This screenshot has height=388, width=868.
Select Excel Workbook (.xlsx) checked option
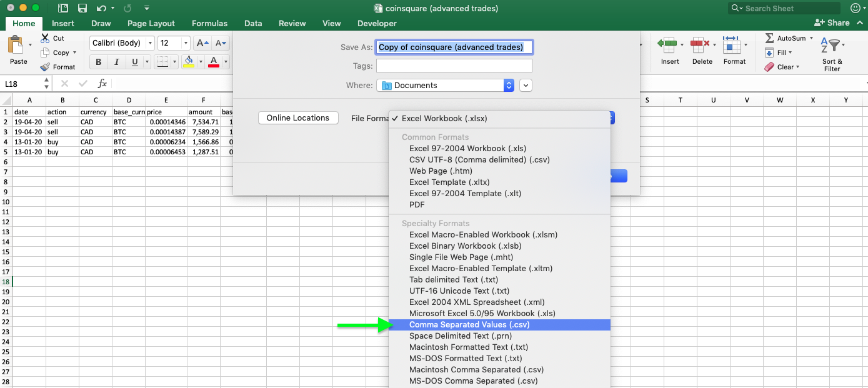click(499, 118)
